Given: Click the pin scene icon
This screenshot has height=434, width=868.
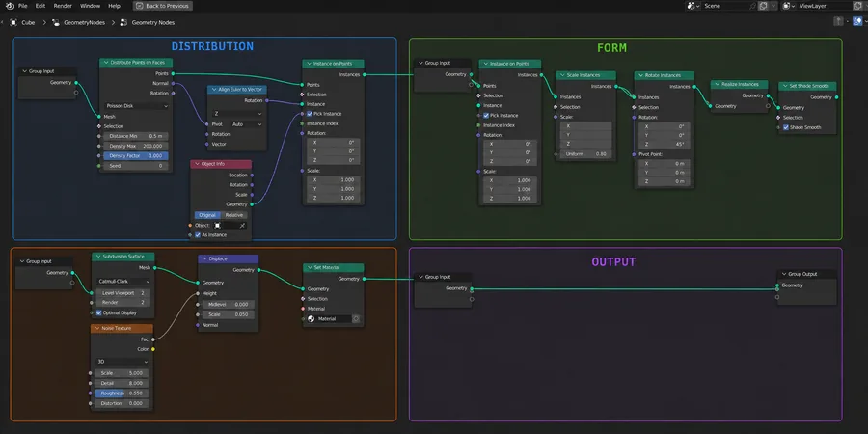Looking at the screenshot, I should pos(752,6).
